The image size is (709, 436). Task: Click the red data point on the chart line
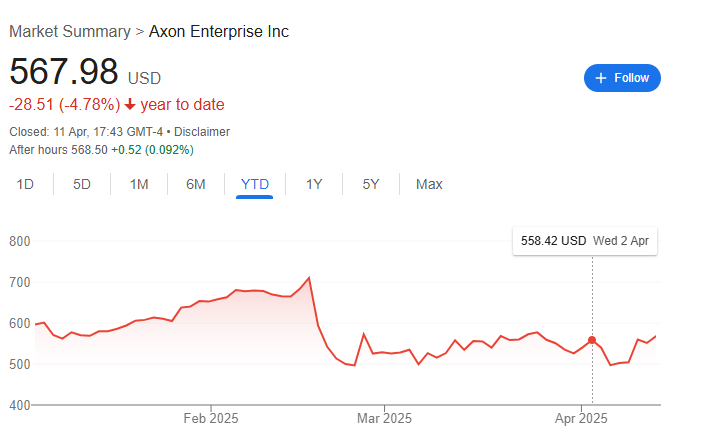tap(592, 340)
